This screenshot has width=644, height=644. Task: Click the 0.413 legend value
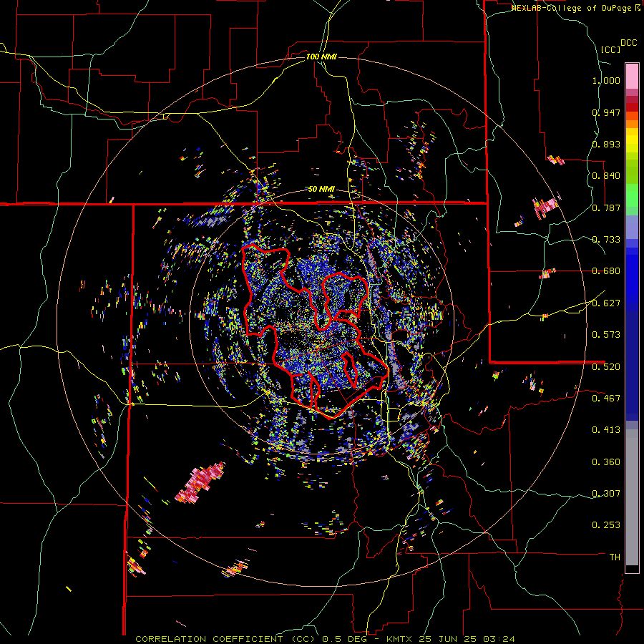606,430
